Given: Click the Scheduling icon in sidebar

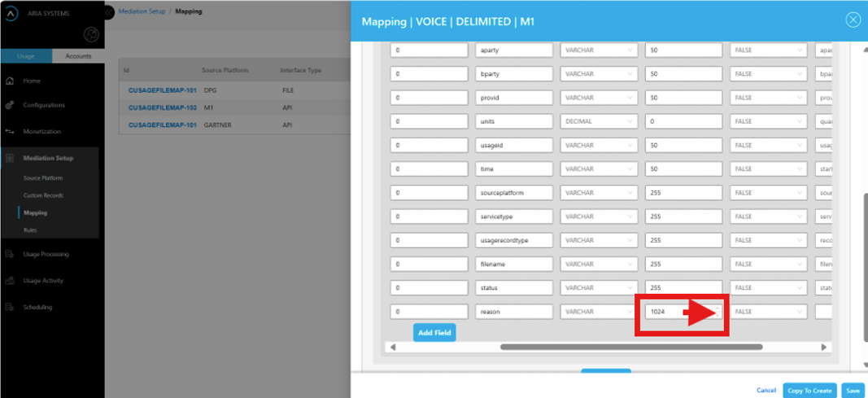Looking at the screenshot, I should 10,308.
